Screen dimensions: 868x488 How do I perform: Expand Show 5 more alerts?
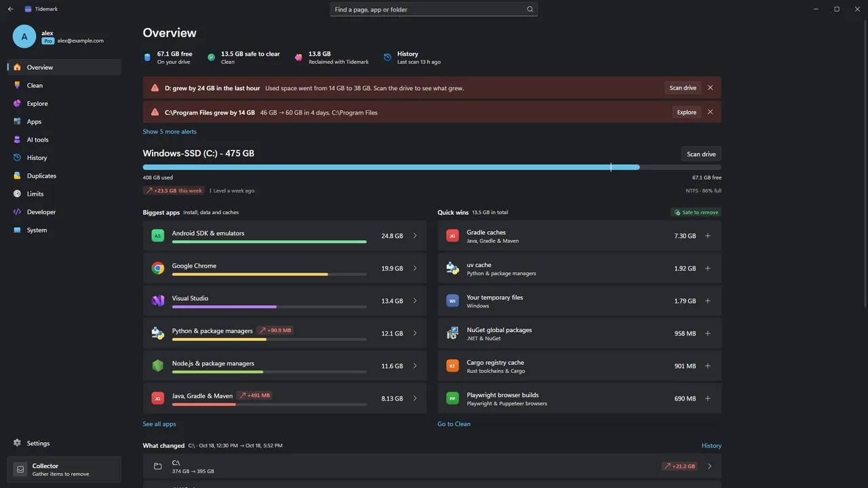click(170, 131)
